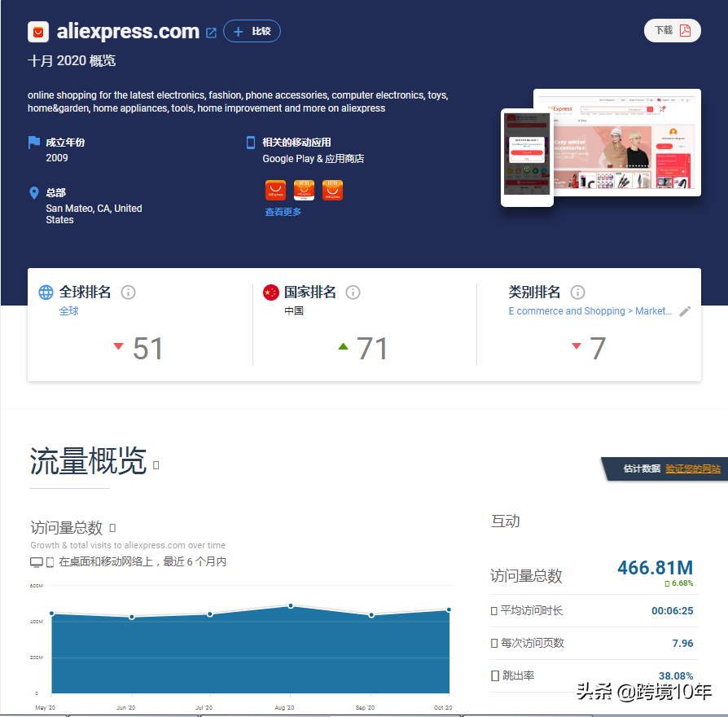The width and height of the screenshot is (728, 717).
Task: Click the country rank value 71
Action: [372, 349]
